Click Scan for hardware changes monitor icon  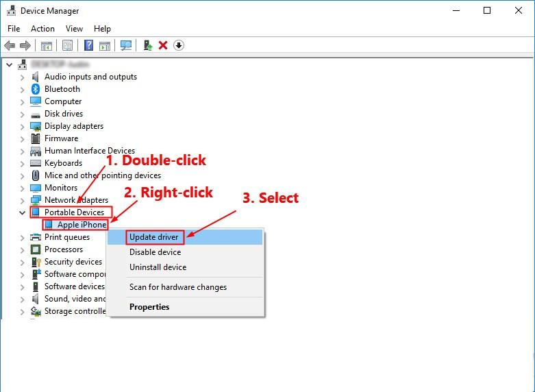tap(125, 45)
